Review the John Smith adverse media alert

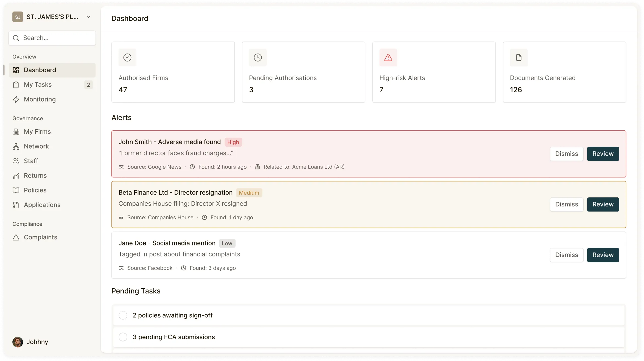[603, 154]
